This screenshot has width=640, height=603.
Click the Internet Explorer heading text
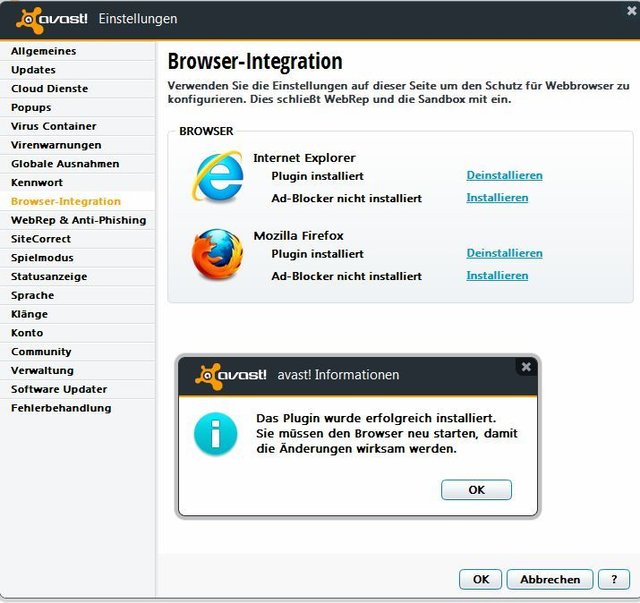tap(304, 158)
